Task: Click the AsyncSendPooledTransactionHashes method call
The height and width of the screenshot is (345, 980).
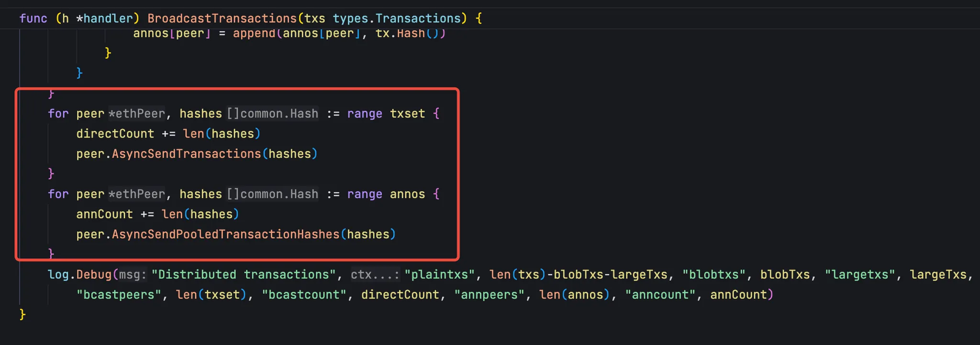Action: point(225,234)
